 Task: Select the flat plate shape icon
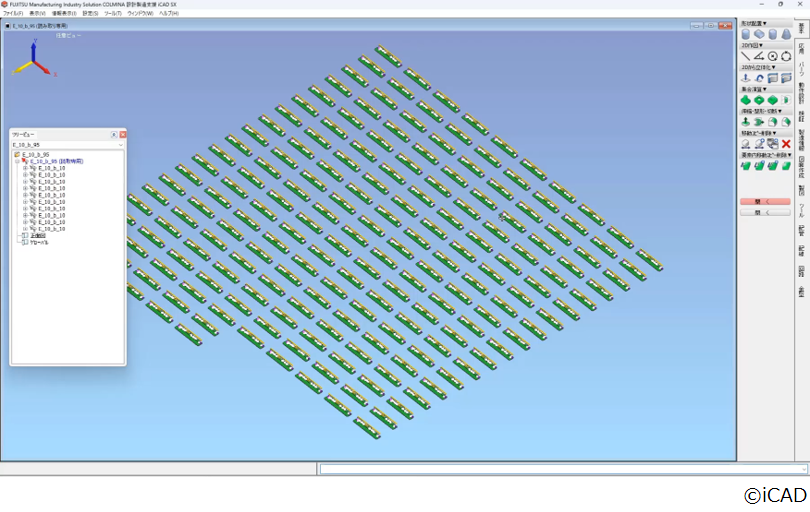tap(759, 35)
